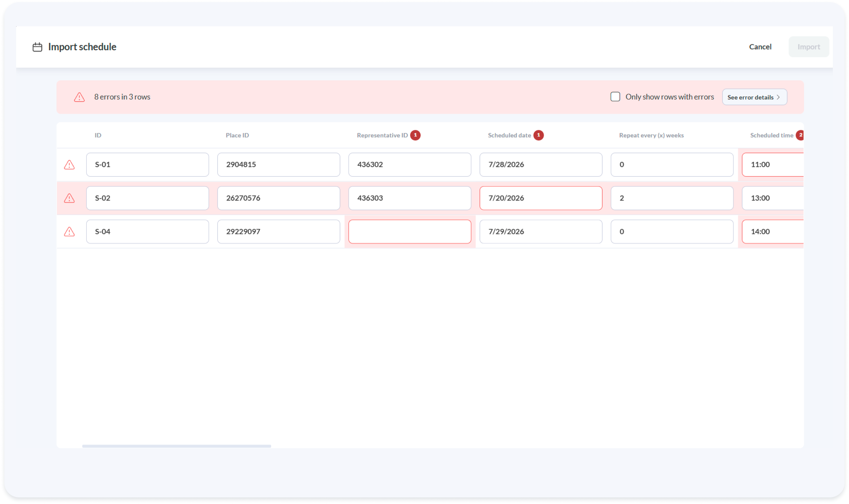Edit Place ID field 29229097
Image resolution: width=849 pixels, height=504 pixels.
278,231
